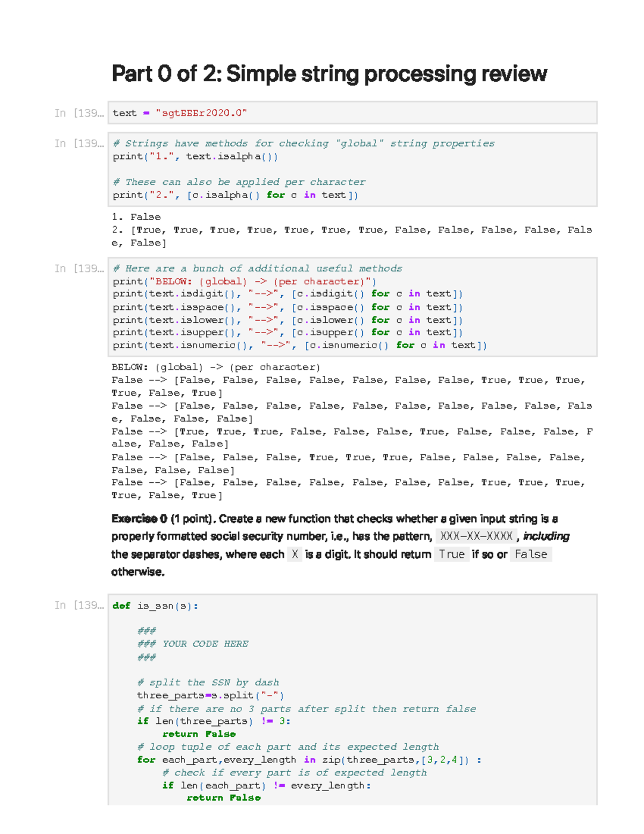
Task: Click the 'These can also be applied' comment
Action: (x=239, y=182)
